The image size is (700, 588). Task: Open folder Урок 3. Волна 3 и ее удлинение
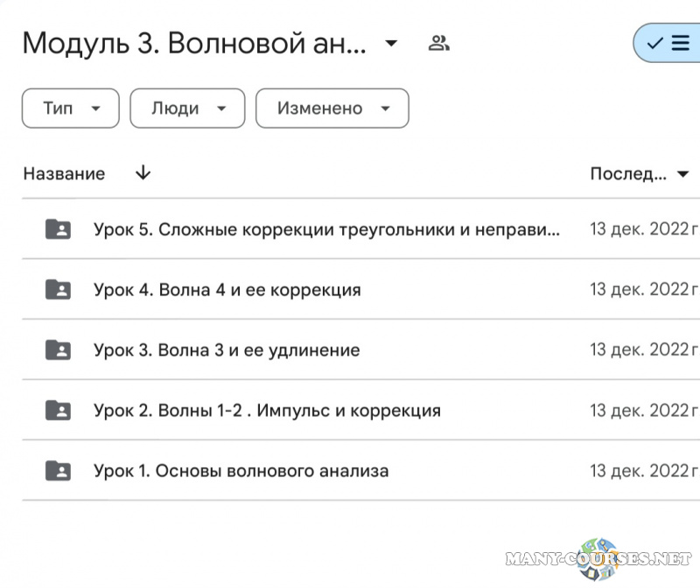(x=226, y=349)
